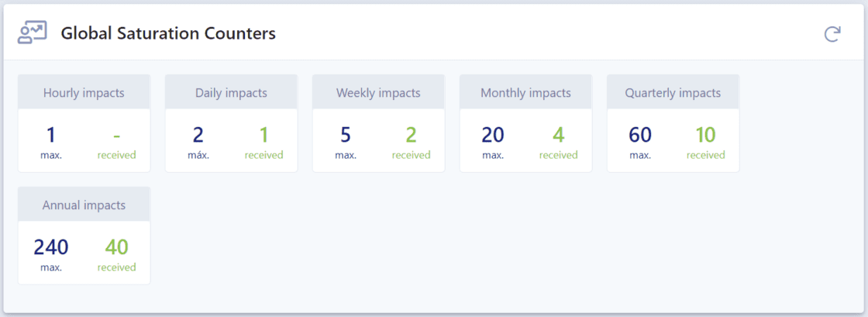Click the monthly max value 20
Screen dimensions: 868x317
click(x=493, y=135)
